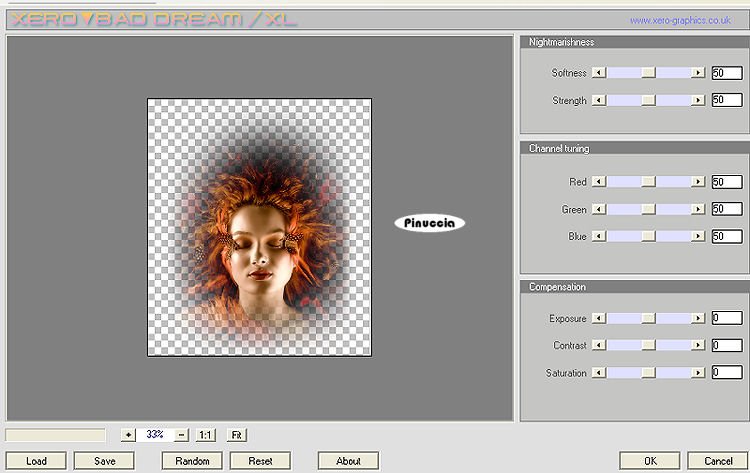Screen dimensions: 750x473
Task: Click the Green channel slider thumb
Action: pos(648,209)
